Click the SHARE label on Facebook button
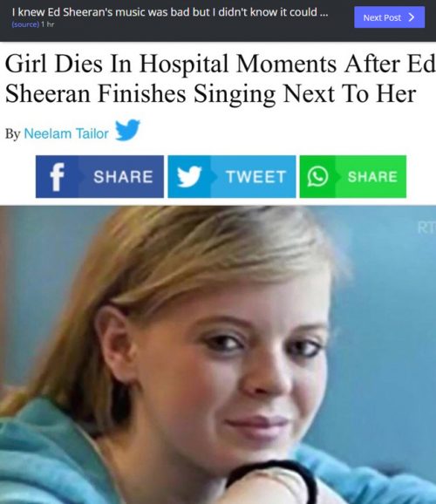This screenshot has height=504, width=436. click(x=123, y=177)
